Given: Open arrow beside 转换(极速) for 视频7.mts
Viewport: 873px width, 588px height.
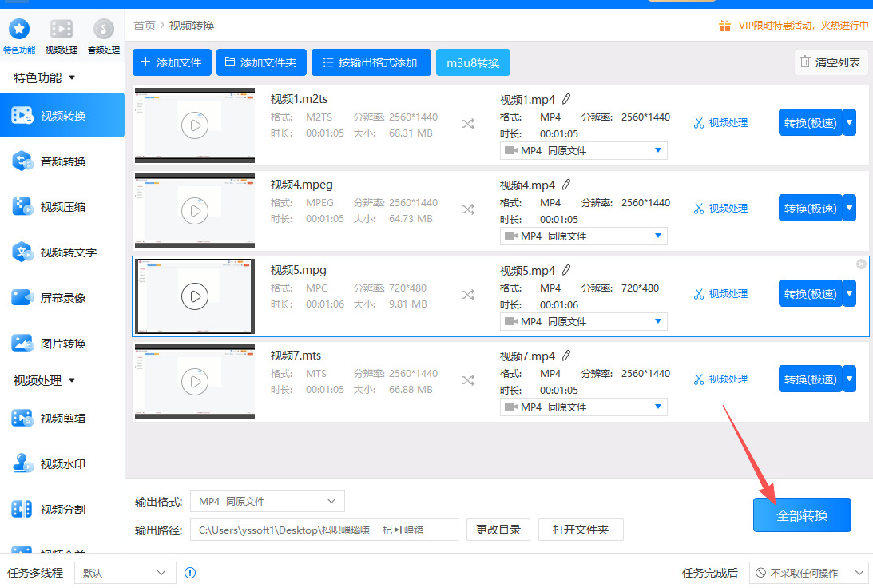Looking at the screenshot, I should [x=850, y=379].
